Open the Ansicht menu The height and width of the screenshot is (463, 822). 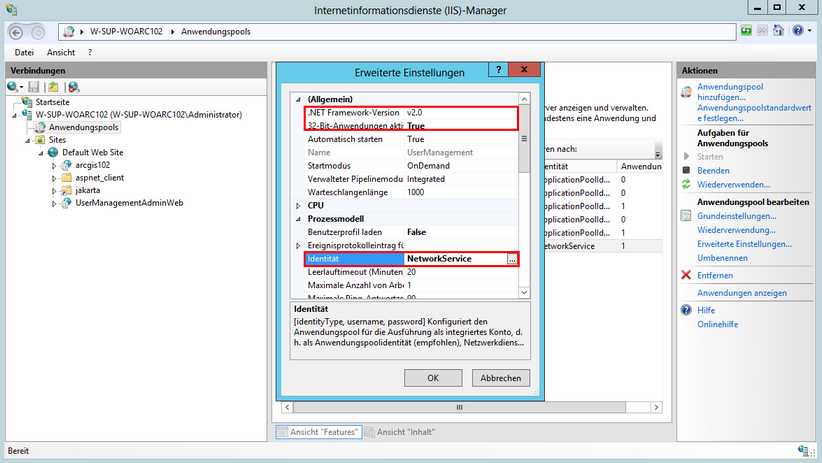coord(61,52)
